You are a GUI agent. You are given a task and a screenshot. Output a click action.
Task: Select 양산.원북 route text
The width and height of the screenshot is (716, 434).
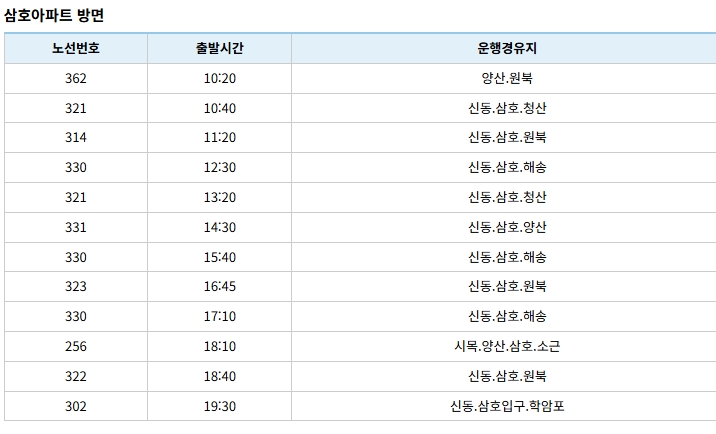[x=507, y=78]
